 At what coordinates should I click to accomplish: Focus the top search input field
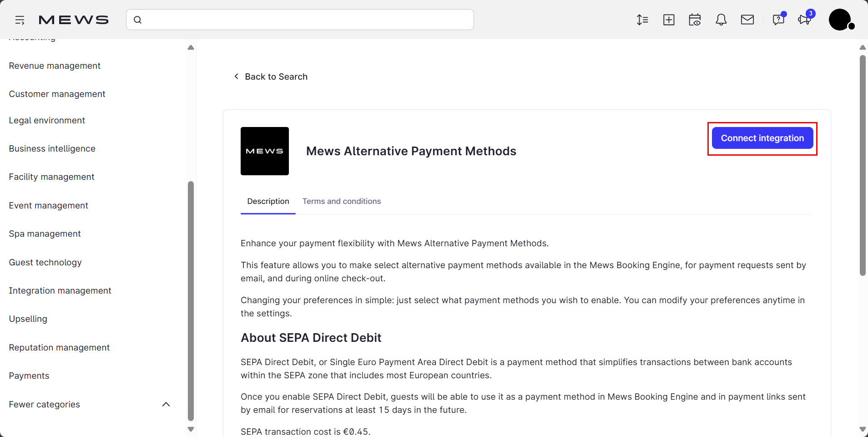point(300,20)
